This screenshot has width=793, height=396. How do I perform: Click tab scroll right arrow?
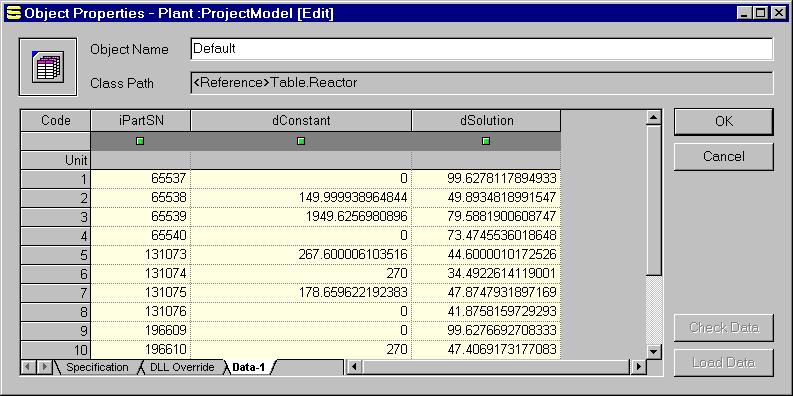44,367
